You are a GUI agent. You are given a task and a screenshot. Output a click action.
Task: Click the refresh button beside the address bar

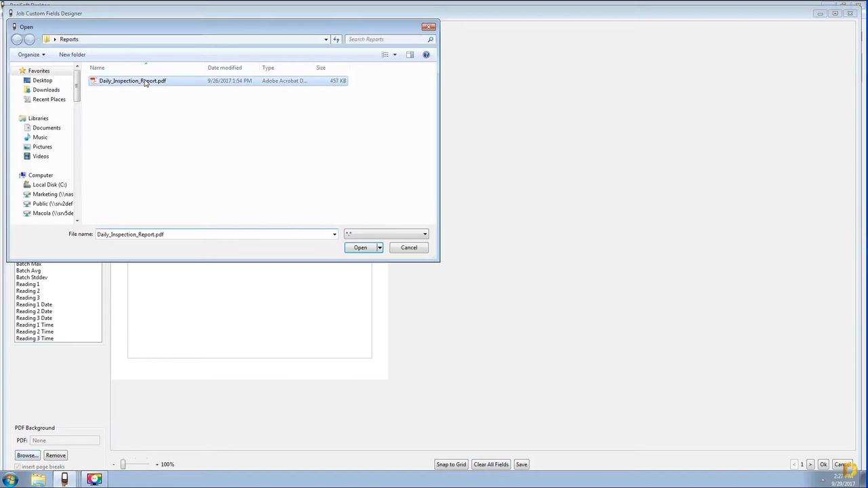tap(336, 39)
